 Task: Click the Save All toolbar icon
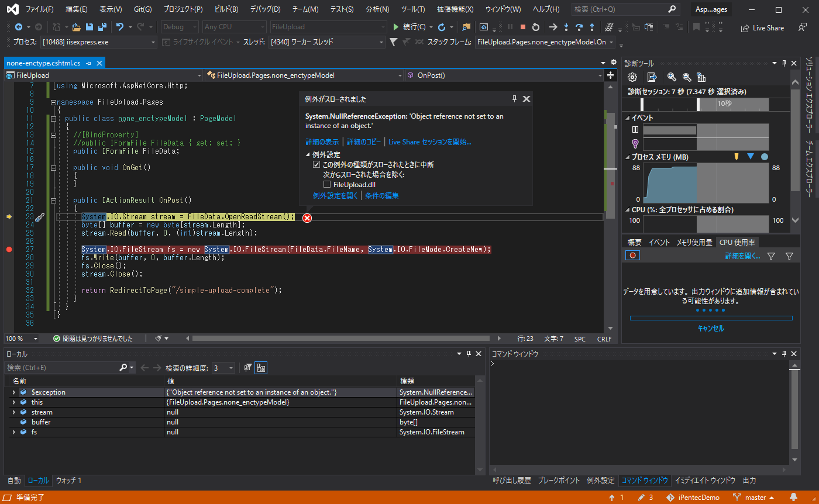[102, 27]
